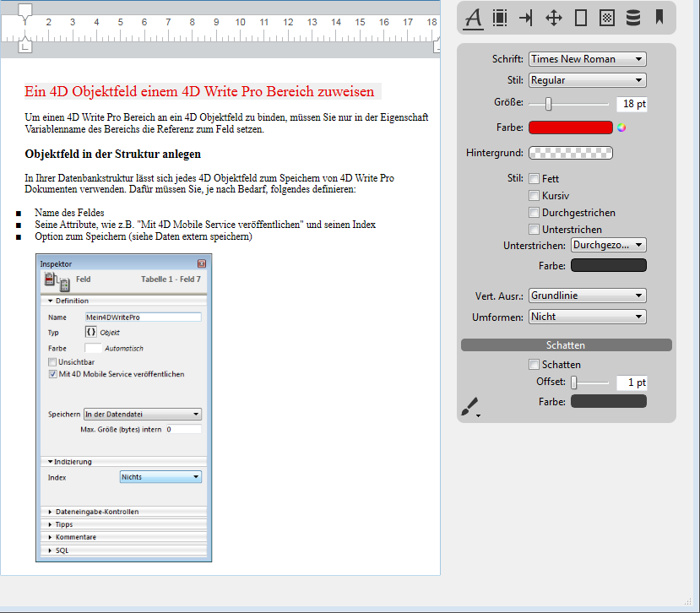Open the paragraph alignment panel icon
The height and width of the screenshot is (613, 700).
click(x=500, y=18)
